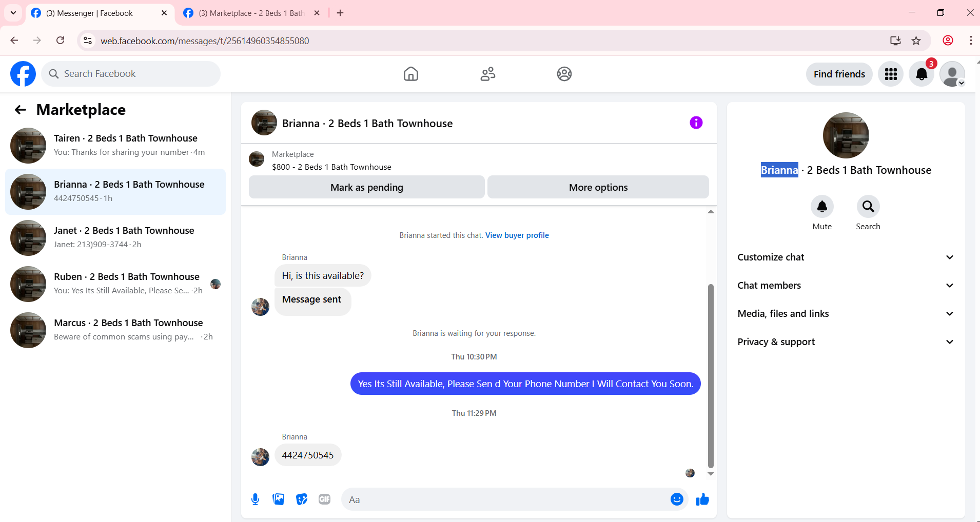Go back with the Marketplace back arrow
The height and width of the screenshot is (522, 980).
21,110
